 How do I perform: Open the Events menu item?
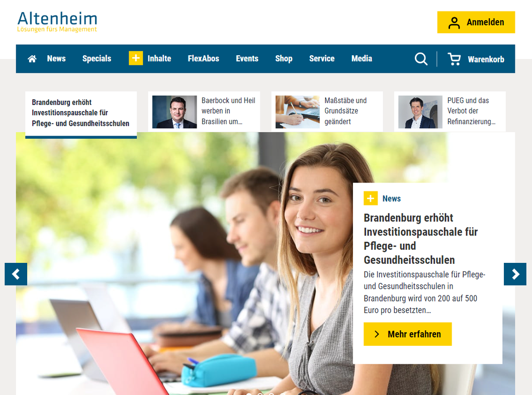[x=247, y=59]
